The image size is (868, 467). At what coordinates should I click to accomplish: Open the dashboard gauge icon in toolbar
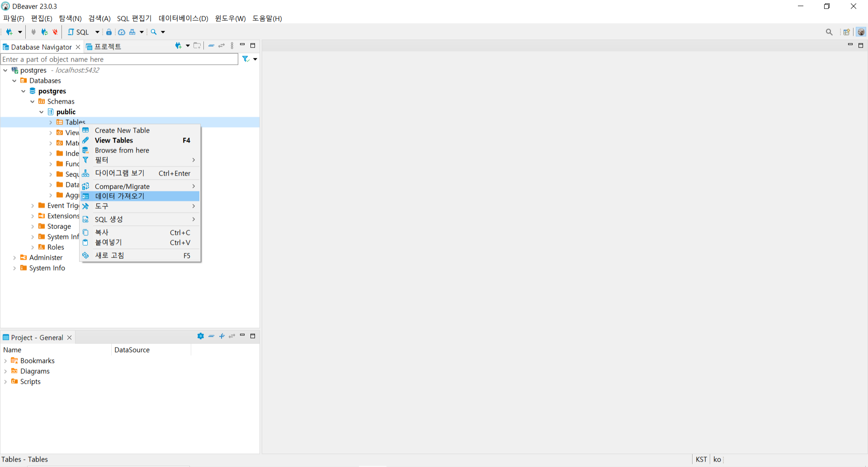(122, 32)
